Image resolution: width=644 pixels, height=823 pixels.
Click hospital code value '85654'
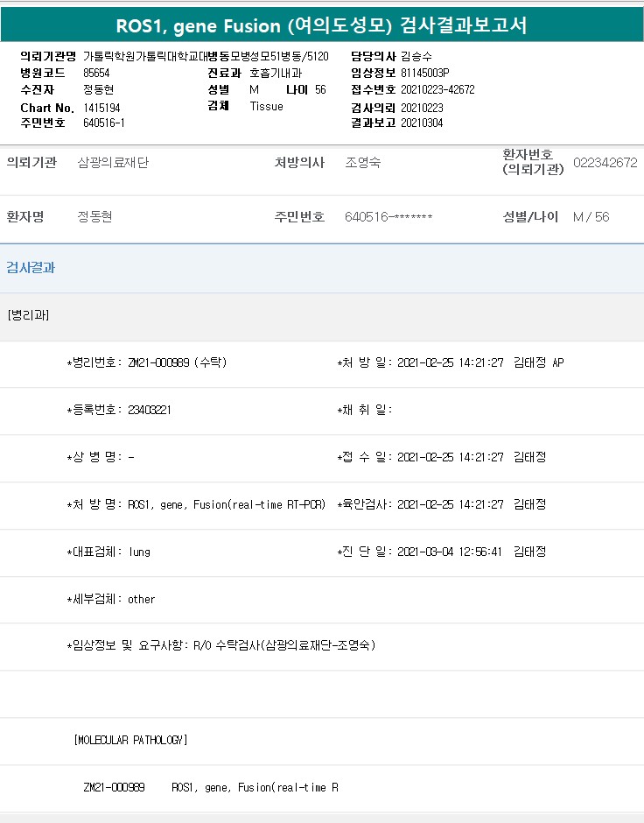[x=96, y=73]
